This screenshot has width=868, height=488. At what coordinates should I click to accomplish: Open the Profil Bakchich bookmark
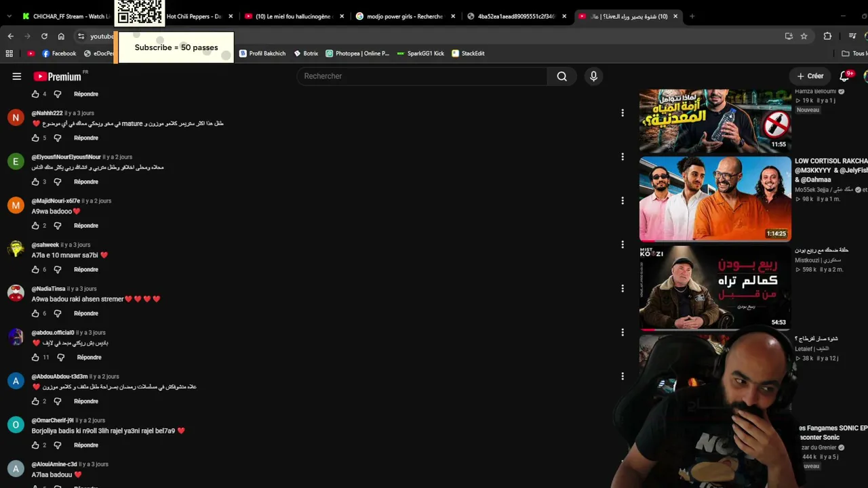262,54
